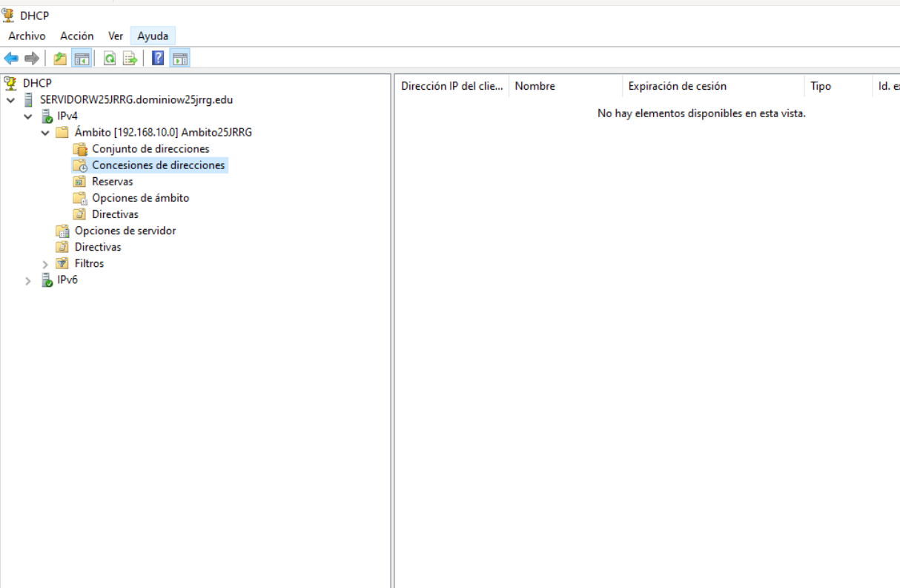Open the Archivo menu
This screenshot has width=900, height=588.
(27, 36)
